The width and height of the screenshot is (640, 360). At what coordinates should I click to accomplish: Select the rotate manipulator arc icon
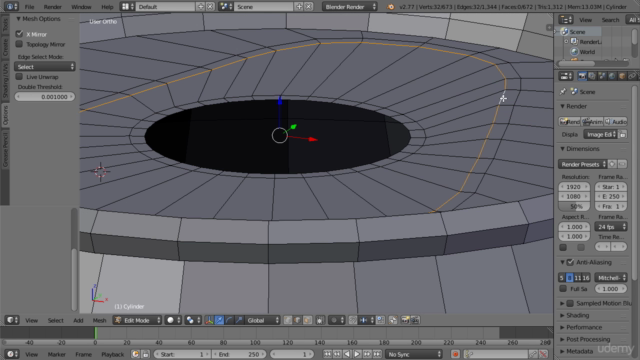[229, 320]
